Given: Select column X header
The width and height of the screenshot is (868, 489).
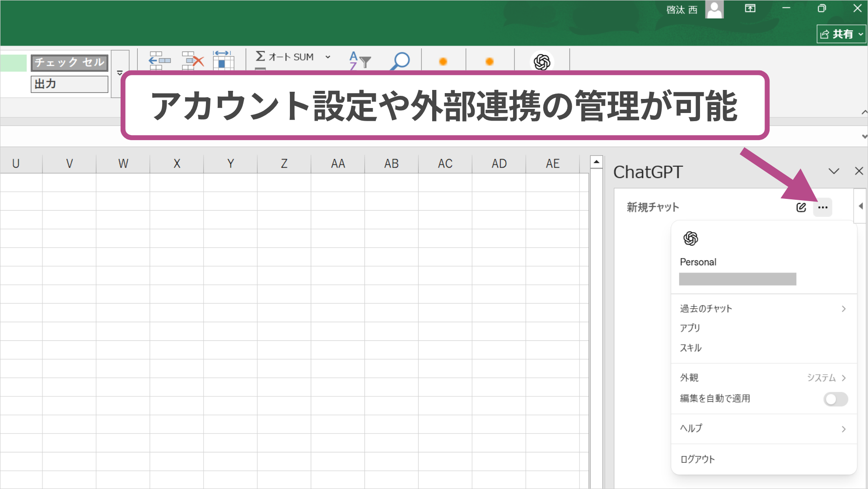Looking at the screenshot, I should click(177, 164).
